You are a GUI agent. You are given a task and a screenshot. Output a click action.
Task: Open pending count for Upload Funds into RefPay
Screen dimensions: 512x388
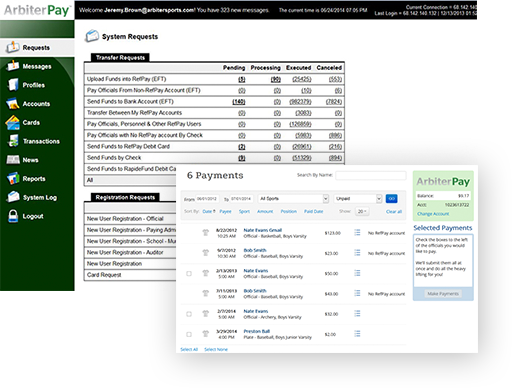tap(242, 79)
